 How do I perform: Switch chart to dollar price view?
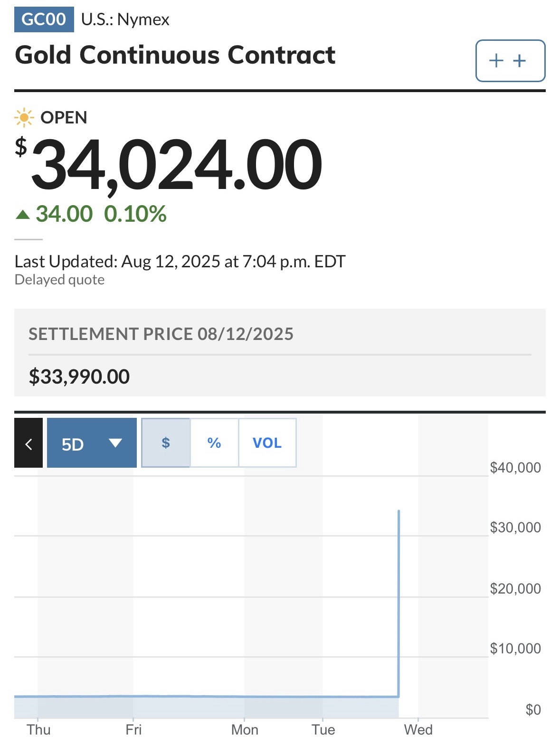pos(166,443)
